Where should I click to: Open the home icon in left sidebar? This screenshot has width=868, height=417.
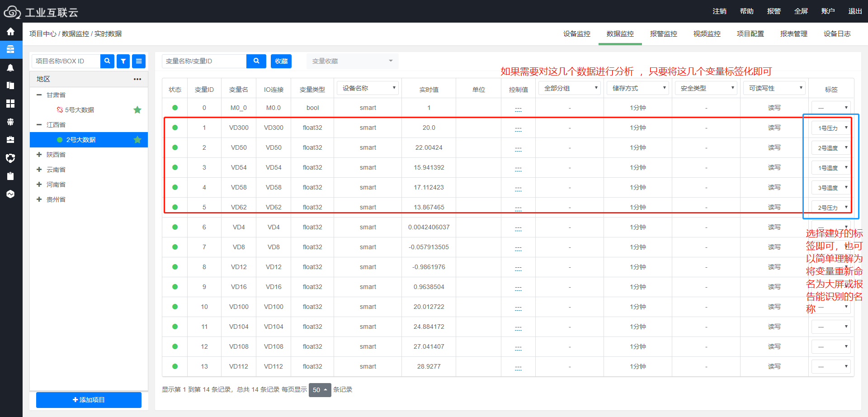[x=10, y=31]
